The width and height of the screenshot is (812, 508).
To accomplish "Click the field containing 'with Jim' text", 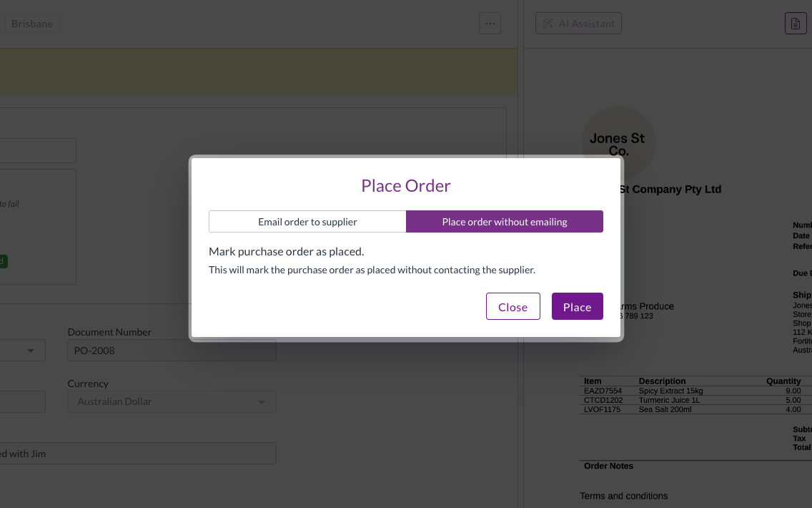I will [138, 454].
